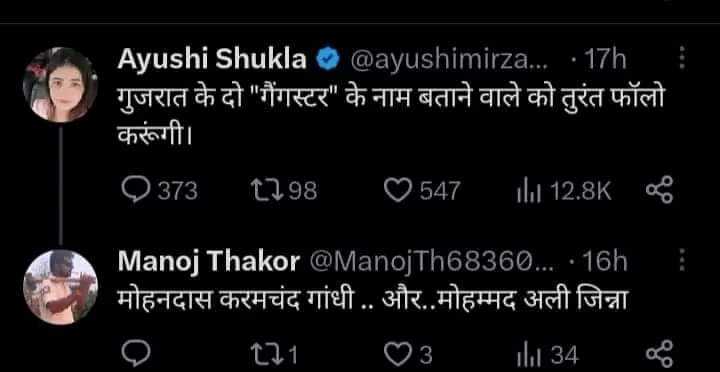Visit Ayushi Shukla's profile via display name
This screenshot has width=720, height=372.
tap(212, 60)
